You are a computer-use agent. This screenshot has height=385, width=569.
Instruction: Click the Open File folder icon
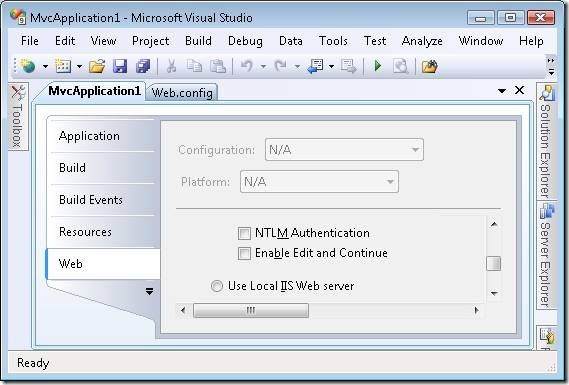97,66
